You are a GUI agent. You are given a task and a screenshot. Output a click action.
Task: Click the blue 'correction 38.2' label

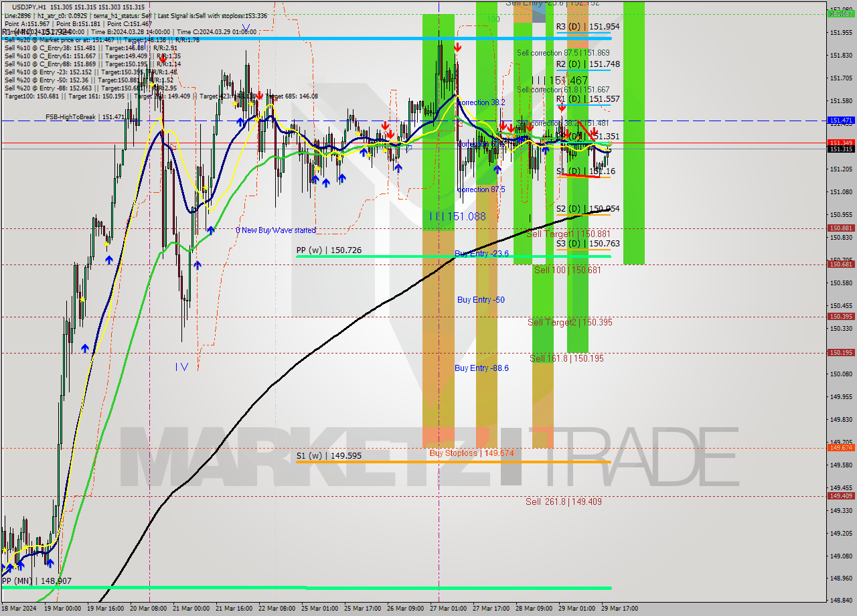pyautogui.click(x=481, y=102)
